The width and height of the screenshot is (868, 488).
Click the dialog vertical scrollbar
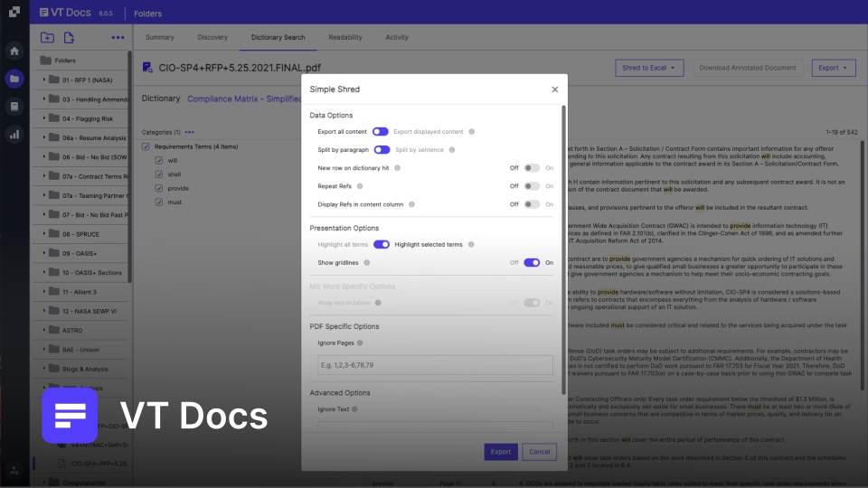[x=563, y=249]
